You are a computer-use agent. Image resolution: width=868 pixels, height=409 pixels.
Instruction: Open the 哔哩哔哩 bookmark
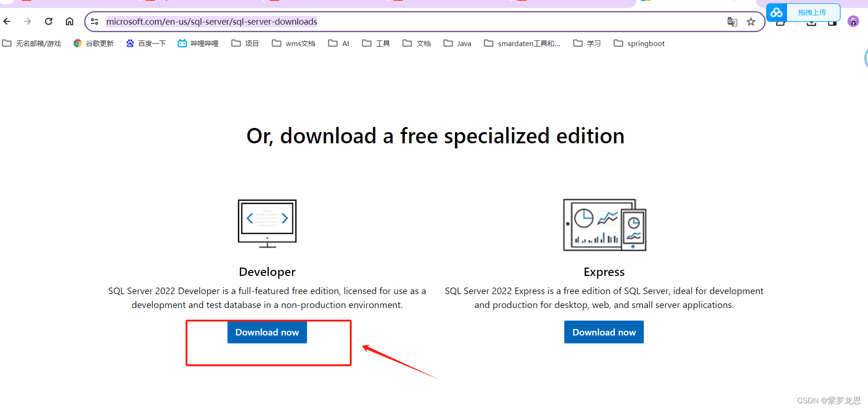[198, 43]
